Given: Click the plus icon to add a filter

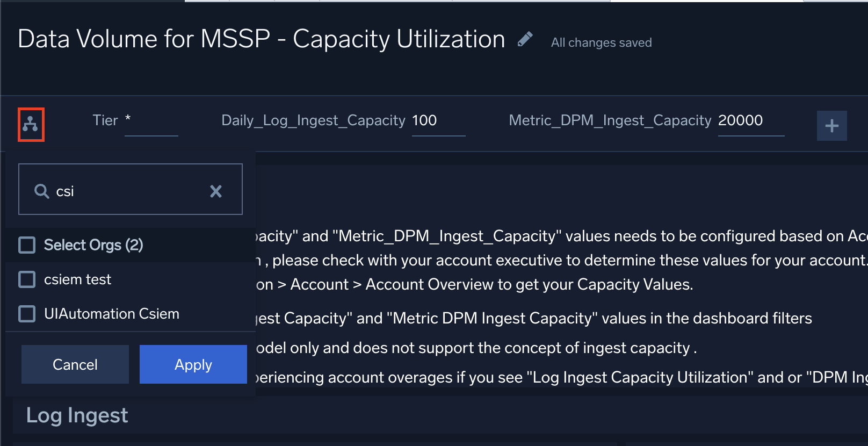Looking at the screenshot, I should click(x=831, y=126).
